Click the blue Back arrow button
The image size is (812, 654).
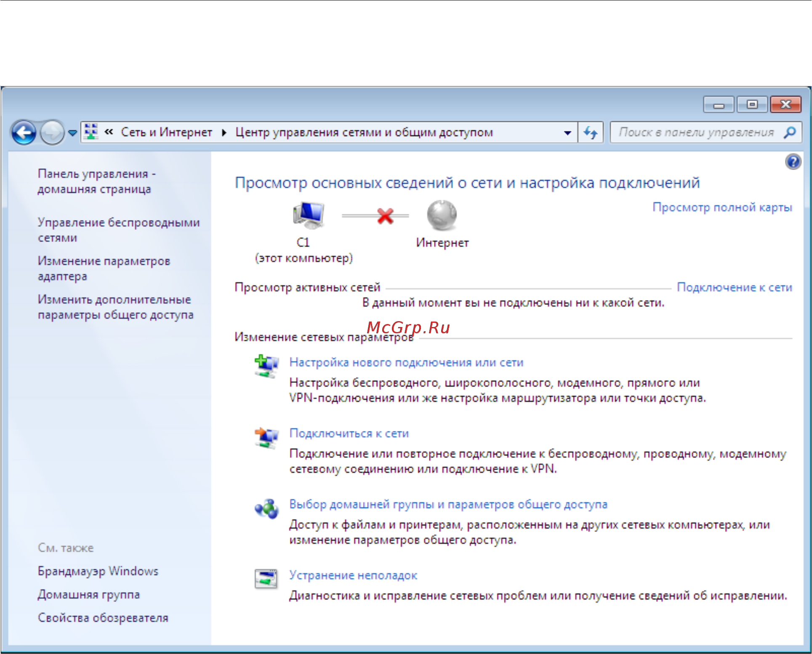click(x=24, y=133)
